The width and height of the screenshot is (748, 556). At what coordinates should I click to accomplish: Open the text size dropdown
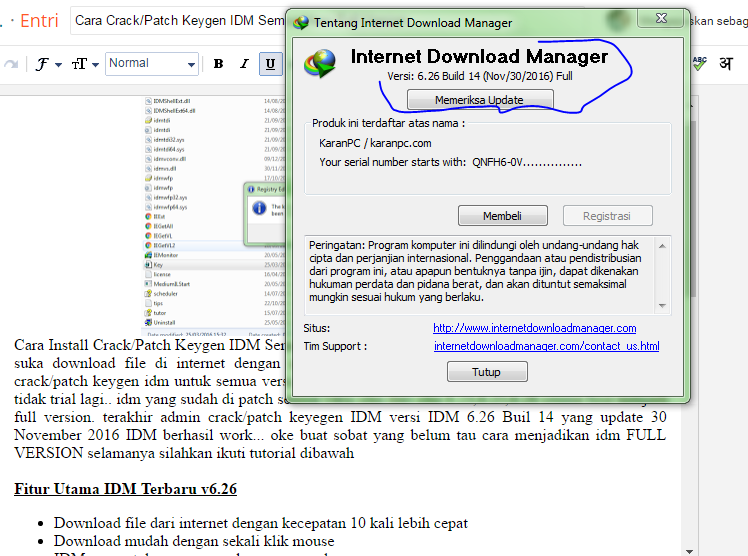85,64
